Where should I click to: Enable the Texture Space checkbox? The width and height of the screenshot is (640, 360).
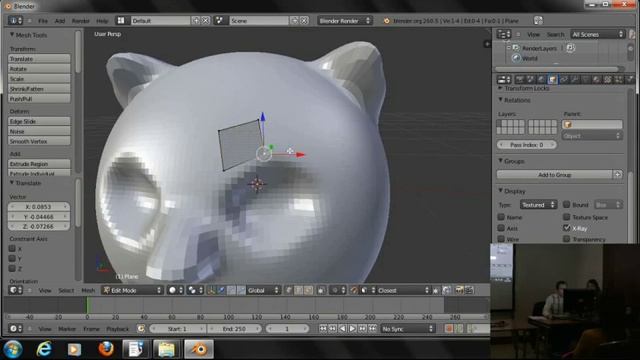(x=567, y=217)
